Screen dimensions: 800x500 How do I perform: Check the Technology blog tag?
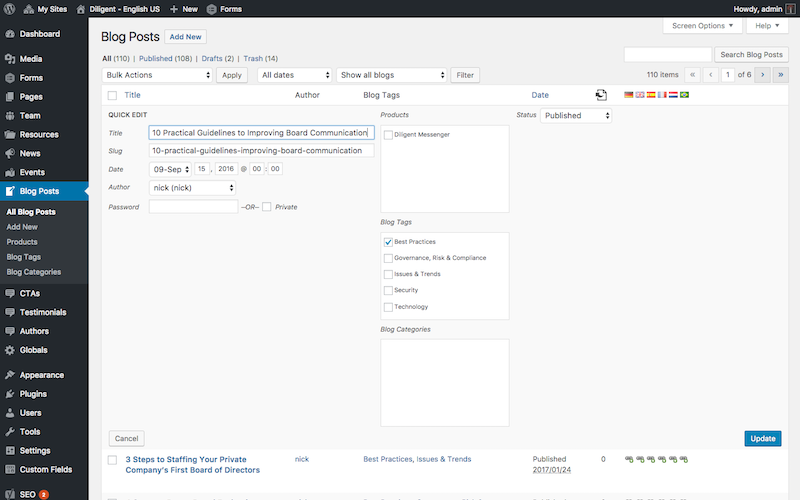coord(388,307)
